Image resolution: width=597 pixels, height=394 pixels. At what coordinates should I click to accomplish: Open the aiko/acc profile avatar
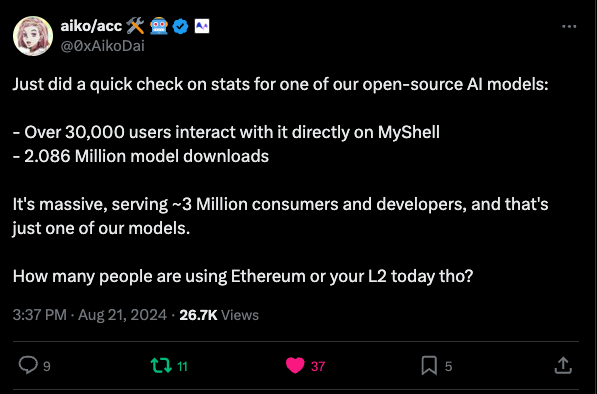[33, 36]
